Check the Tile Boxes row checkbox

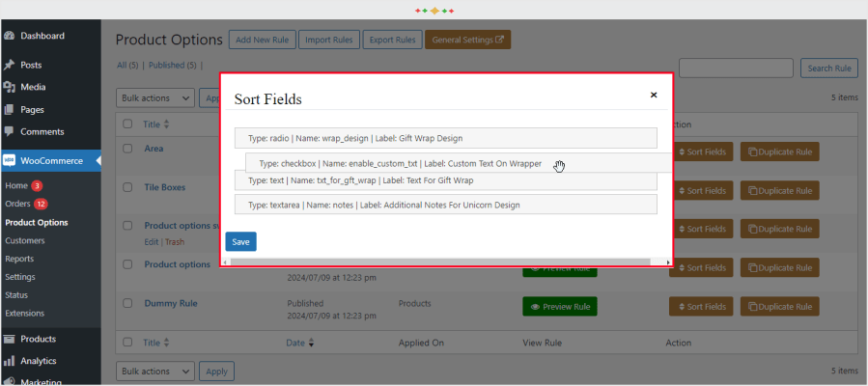point(127,187)
